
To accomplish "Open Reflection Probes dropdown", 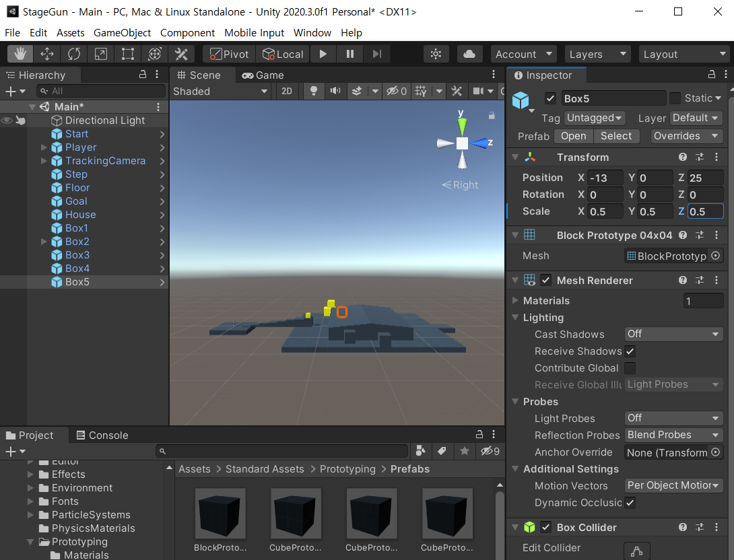I will tap(673, 435).
